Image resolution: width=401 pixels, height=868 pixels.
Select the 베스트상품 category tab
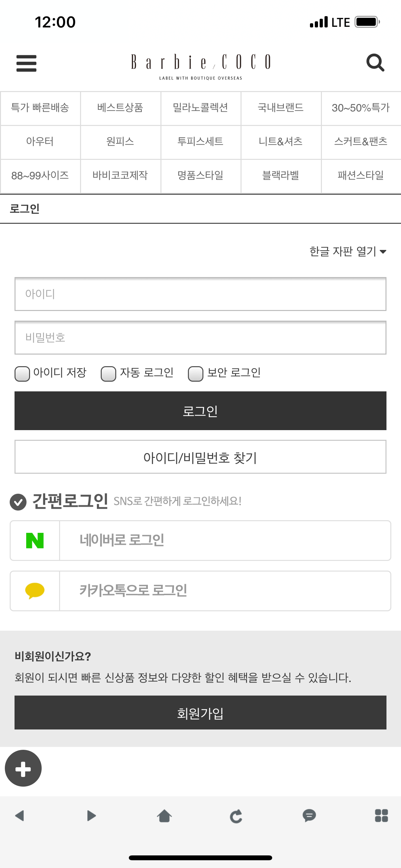(120, 108)
